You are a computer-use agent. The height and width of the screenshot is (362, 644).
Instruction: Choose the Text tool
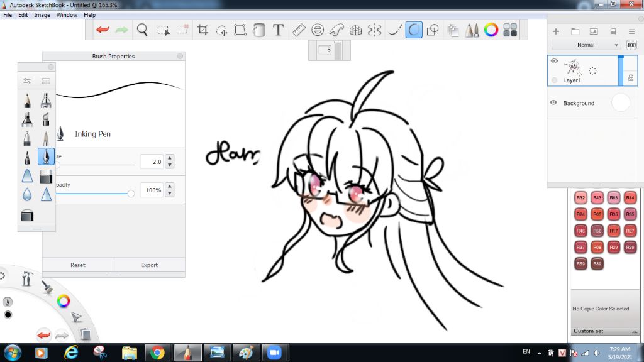[x=278, y=30]
